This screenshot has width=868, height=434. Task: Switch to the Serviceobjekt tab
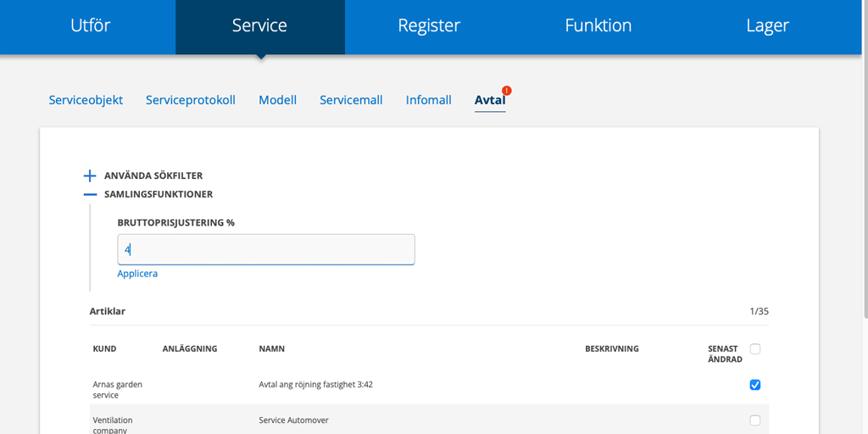pos(86,100)
